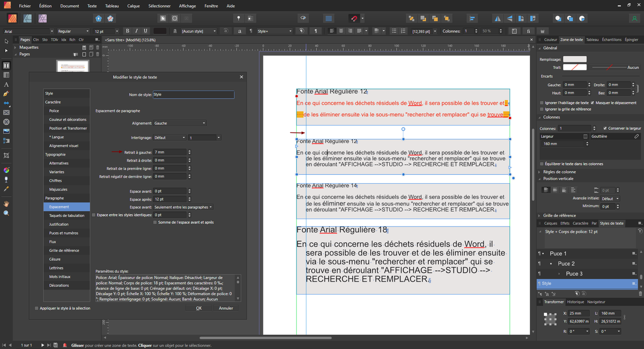Open 'Seulement entre les paragraphes' dropdown
The width and height of the screenshot is (644, 349).
183,207
